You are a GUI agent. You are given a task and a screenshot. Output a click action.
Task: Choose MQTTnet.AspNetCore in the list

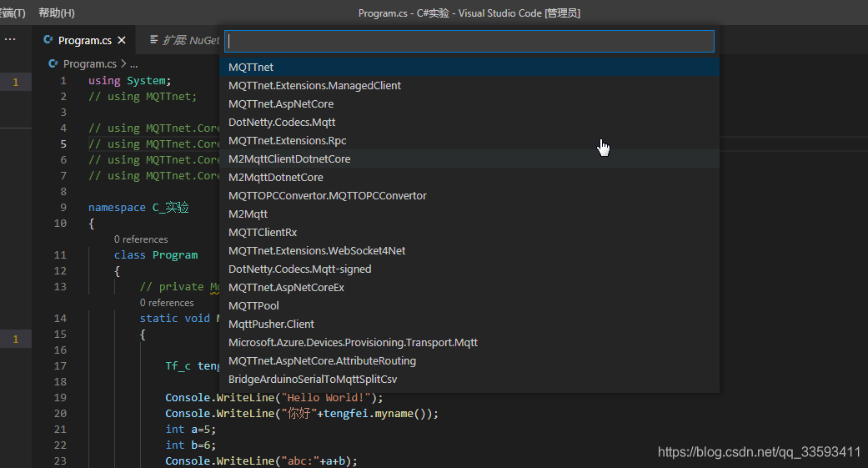[469, 103]
